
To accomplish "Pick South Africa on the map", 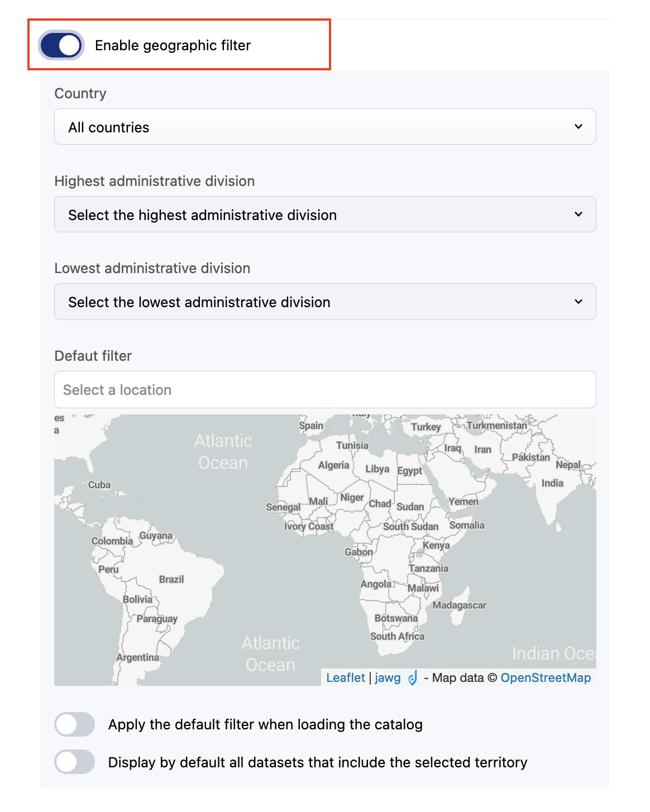I will tap(397, 637).
